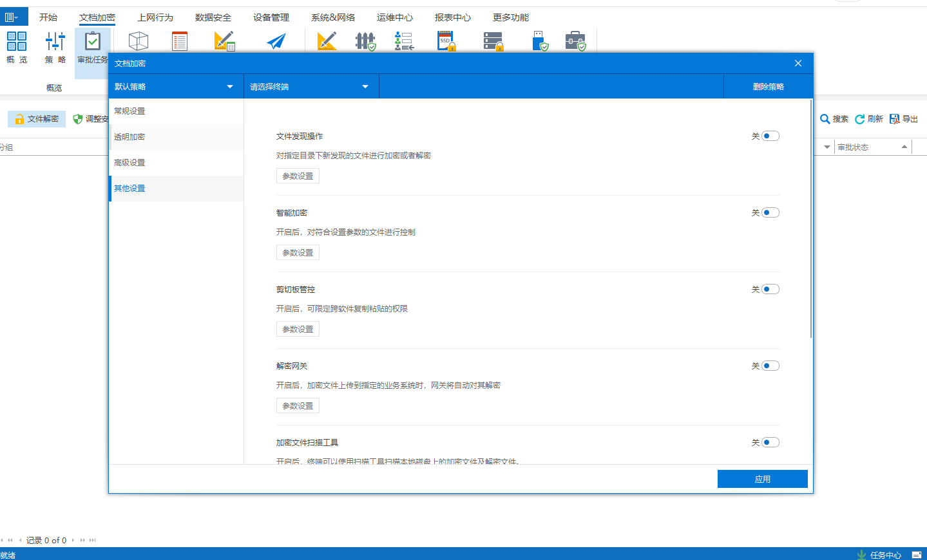927x560 pixels.
Task: Toggle the 剪切板管控 switch on
Action: 770,289
